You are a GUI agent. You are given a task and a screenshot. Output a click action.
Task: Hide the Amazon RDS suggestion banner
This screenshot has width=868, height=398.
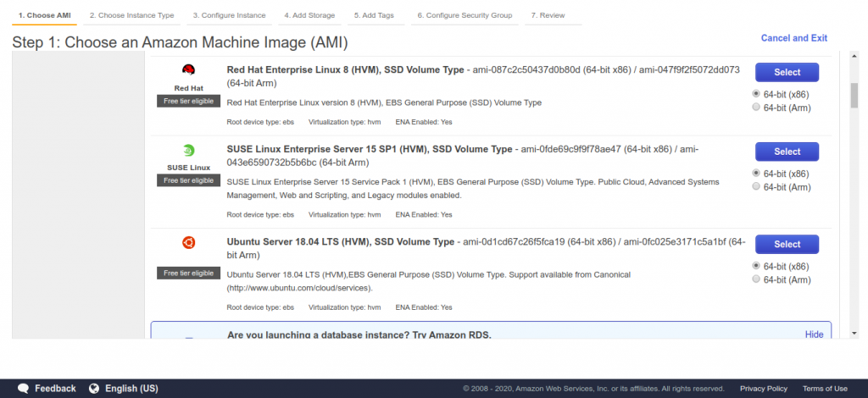coord(814,334)
